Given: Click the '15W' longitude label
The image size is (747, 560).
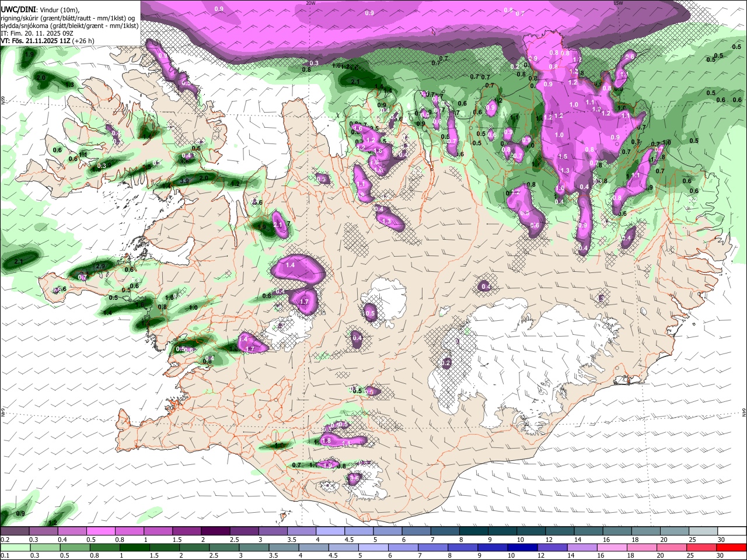Looking at the screenshot, I should coord(618,3).
